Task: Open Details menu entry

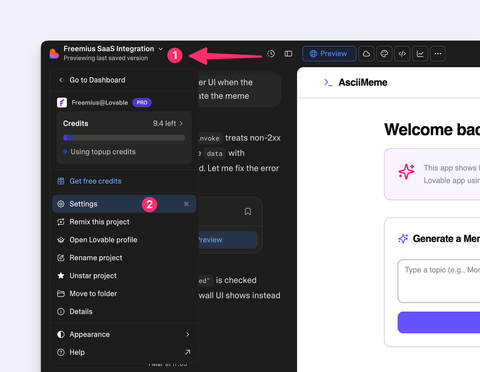Action: click(x=124, y=312)
